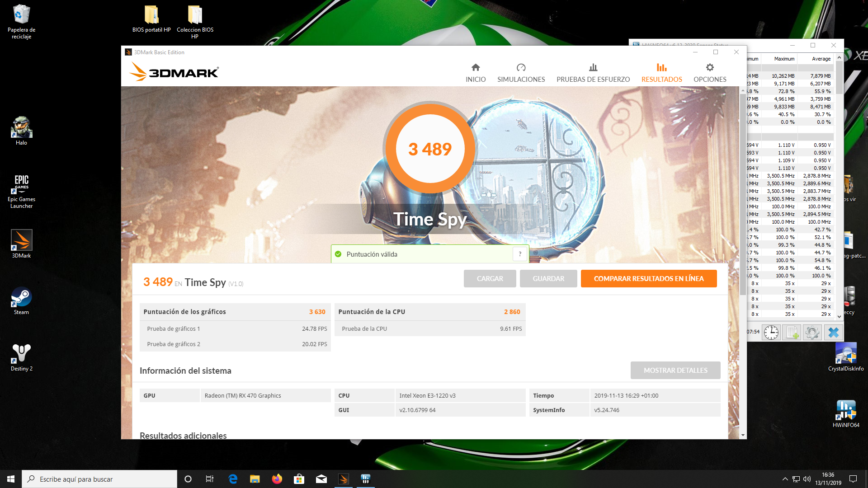This screenshot has height=488, width=868.
Task: Click Firefox in the taskbar
Action: [x=277, y=479]
